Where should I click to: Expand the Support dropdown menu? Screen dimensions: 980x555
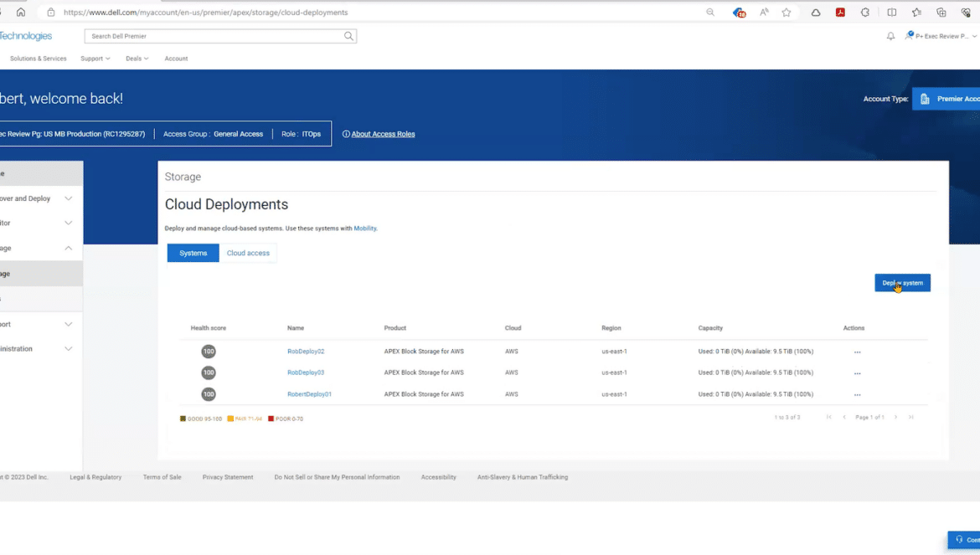tap(95, 59)
